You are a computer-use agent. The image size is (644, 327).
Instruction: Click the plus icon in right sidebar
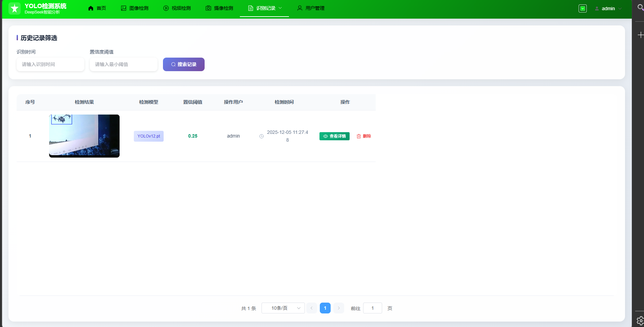click(x=640, y=35)
